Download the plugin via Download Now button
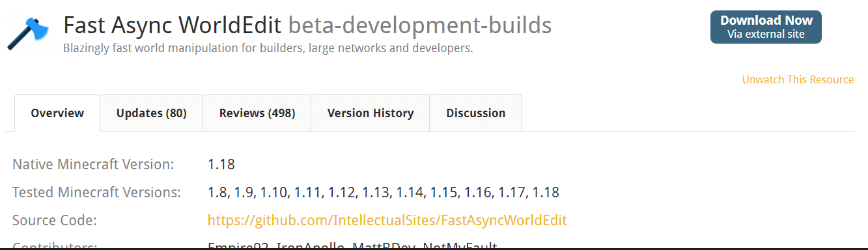 tap(766, 27)
